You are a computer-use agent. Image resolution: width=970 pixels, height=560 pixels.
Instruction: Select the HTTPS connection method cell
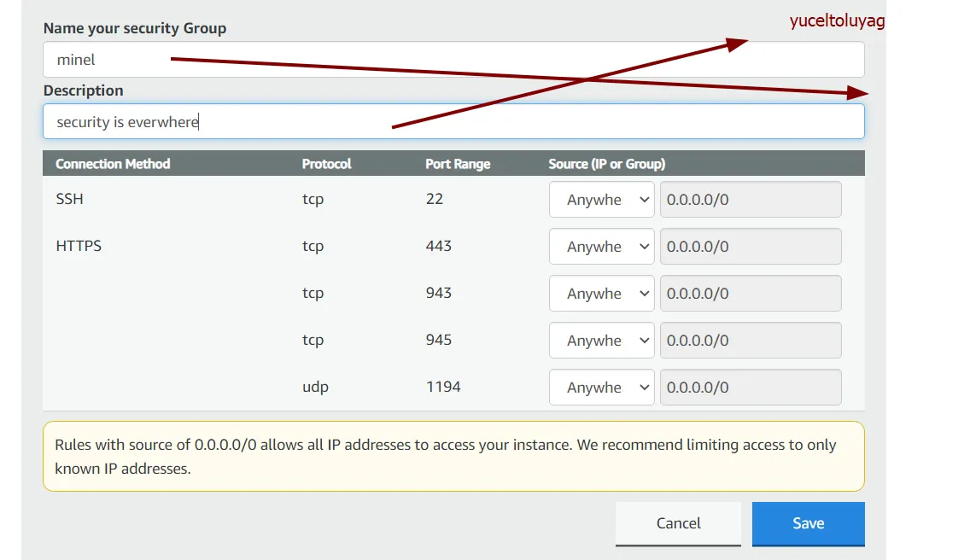coord(79,246)
